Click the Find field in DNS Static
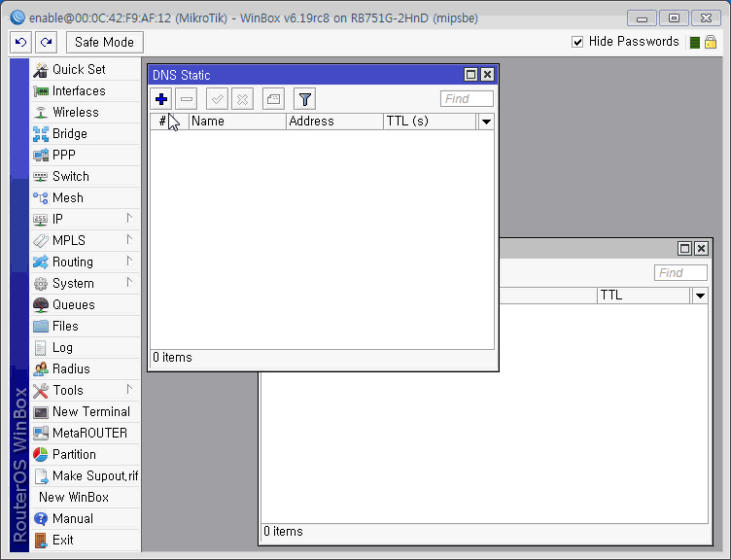This screenshot has width=731, height=560. point(467,99)
